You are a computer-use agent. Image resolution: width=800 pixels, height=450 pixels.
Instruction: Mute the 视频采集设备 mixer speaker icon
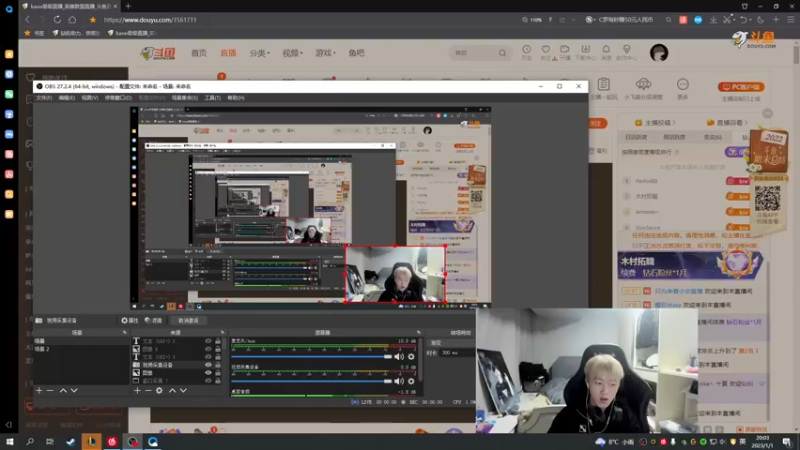pyautogui.click(x=399, y=381)
